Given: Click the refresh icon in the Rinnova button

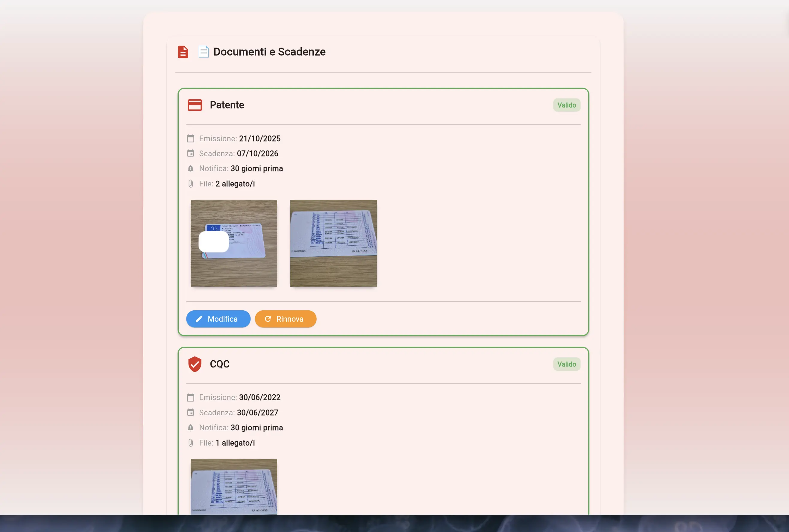Looking at the screenshot, I should (x=268, y=319).
